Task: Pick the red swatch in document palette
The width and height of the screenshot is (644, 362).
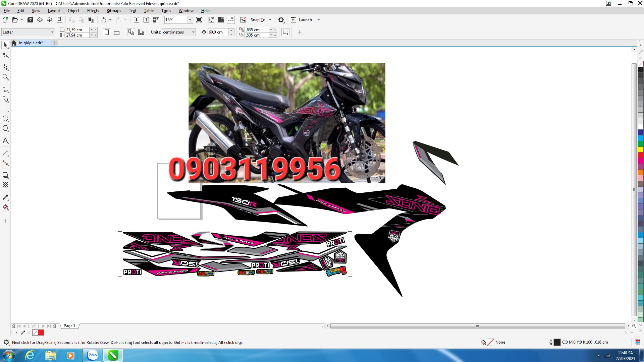Action: point(41,333)
